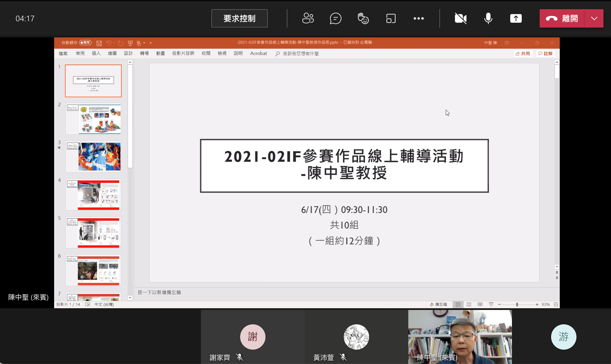Viewport: 611px width, 364px height.
Task: Expand the leave options arrow
Action: tap(594, 18)
